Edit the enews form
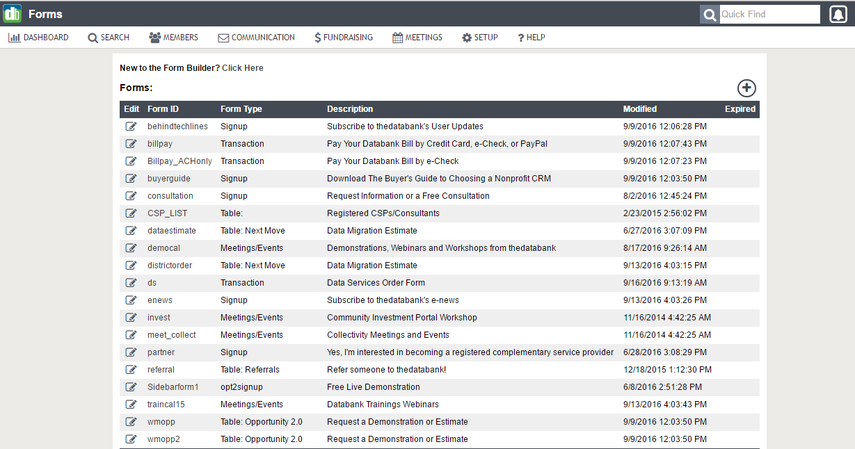855x449 pixels. click(131, 300)
